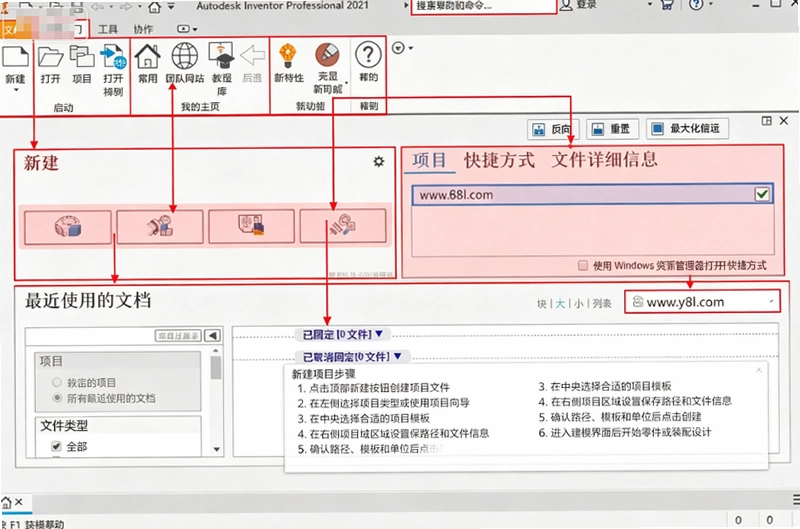Image resolution: width=800 pixels, height=529 pixels.
Task: Select the 快捷方式 tab
Action: tap(499, 160)
